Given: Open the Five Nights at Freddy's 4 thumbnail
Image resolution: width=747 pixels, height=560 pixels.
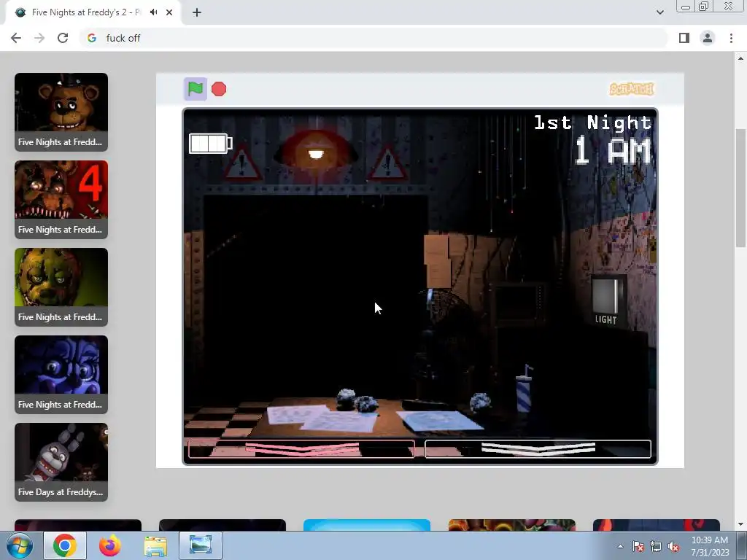Looking at the screenshot, I should (61, 200).
